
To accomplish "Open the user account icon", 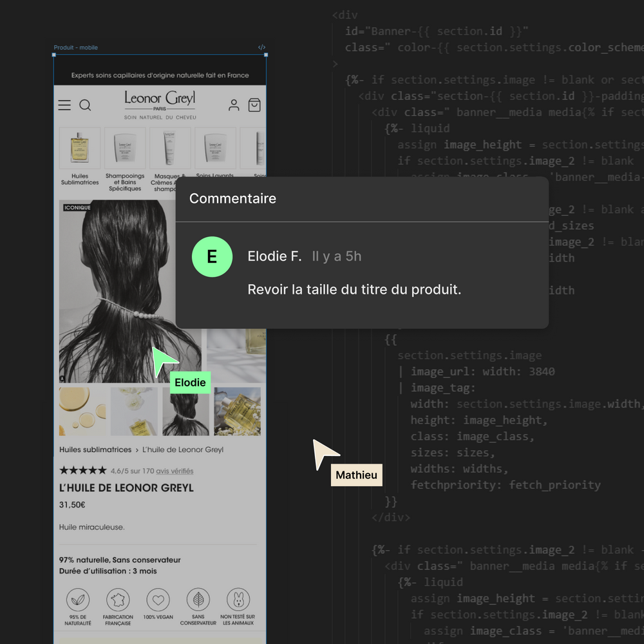I will click(234, 105).
